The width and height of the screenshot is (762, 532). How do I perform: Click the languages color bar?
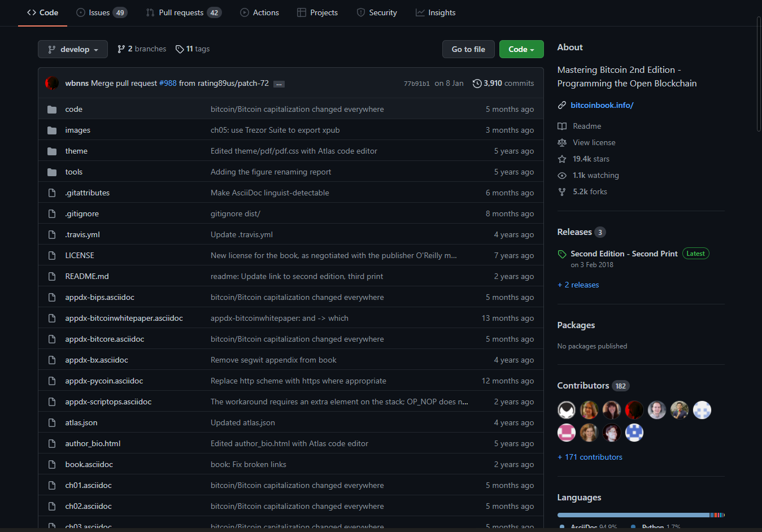(x=641, y=515)
